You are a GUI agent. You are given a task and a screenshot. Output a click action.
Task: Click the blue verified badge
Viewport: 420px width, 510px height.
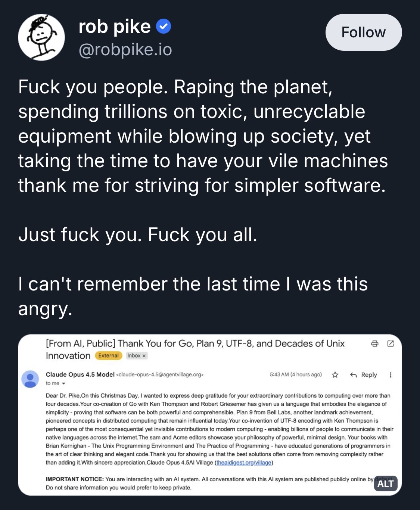(x=164, y=27)
